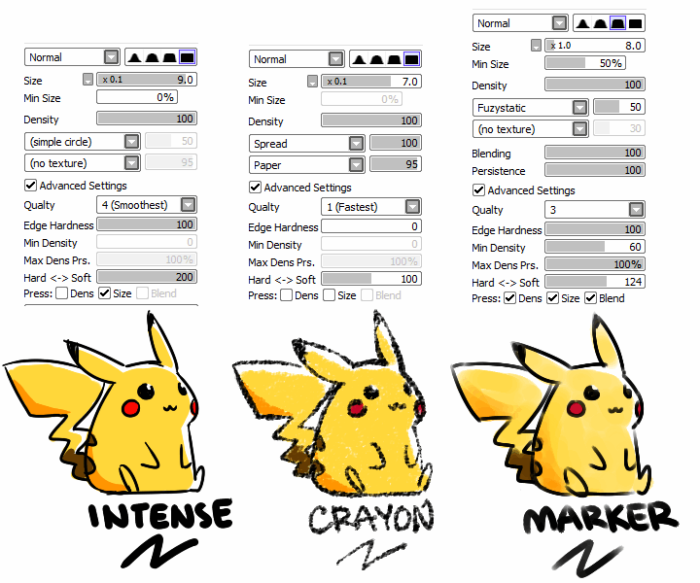
Task: Adjust the Size 9.0 slider in Intense panel
Action: (x=147, y=79)
